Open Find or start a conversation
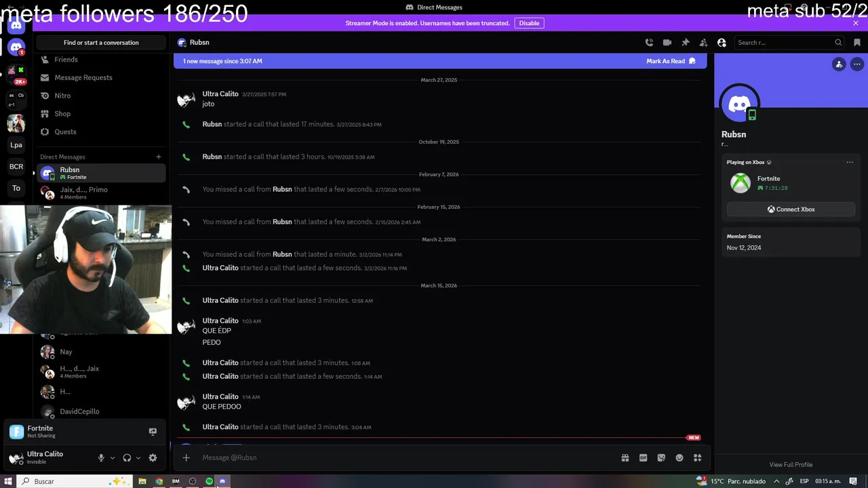The height and width of the screenshot is (488, 868). tap(101, 43)
